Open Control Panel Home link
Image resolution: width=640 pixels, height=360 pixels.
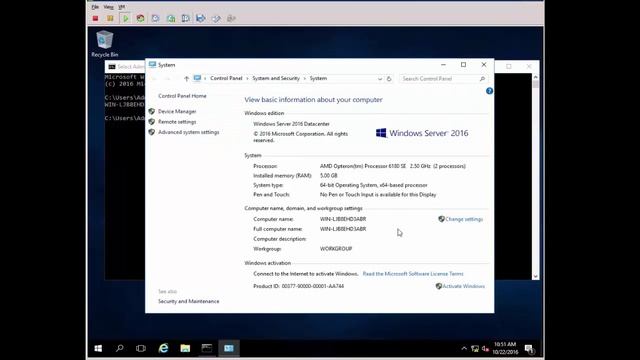point(182,96)
